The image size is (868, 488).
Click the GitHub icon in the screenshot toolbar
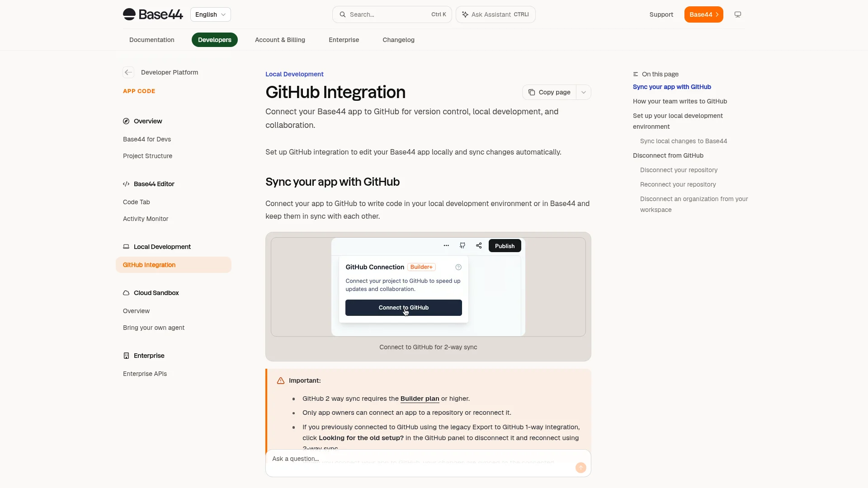point(462,246)
